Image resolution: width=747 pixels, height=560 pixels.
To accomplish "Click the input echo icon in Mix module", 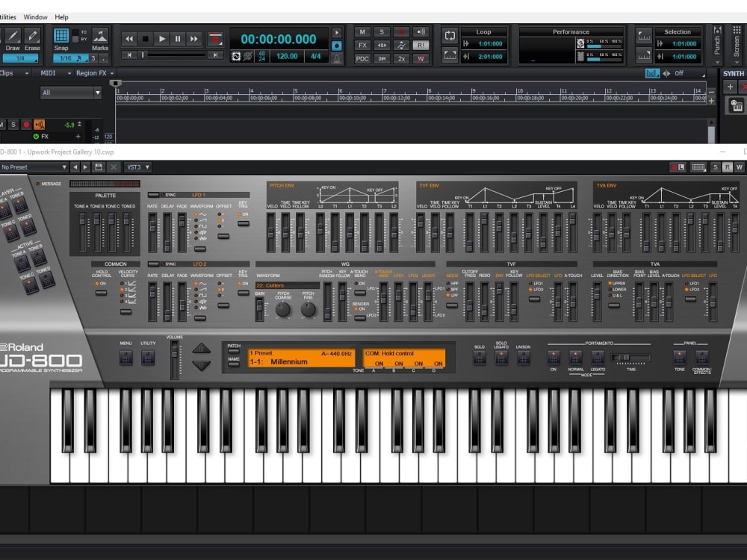I will 421,32.
